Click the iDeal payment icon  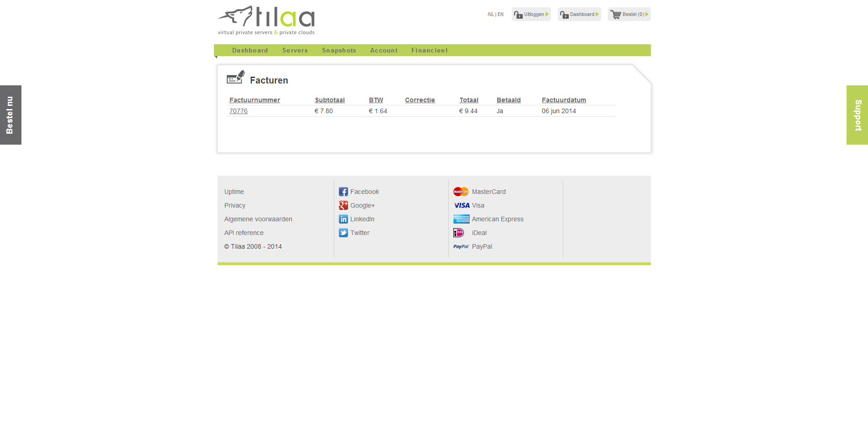click(x=458, y=233)
